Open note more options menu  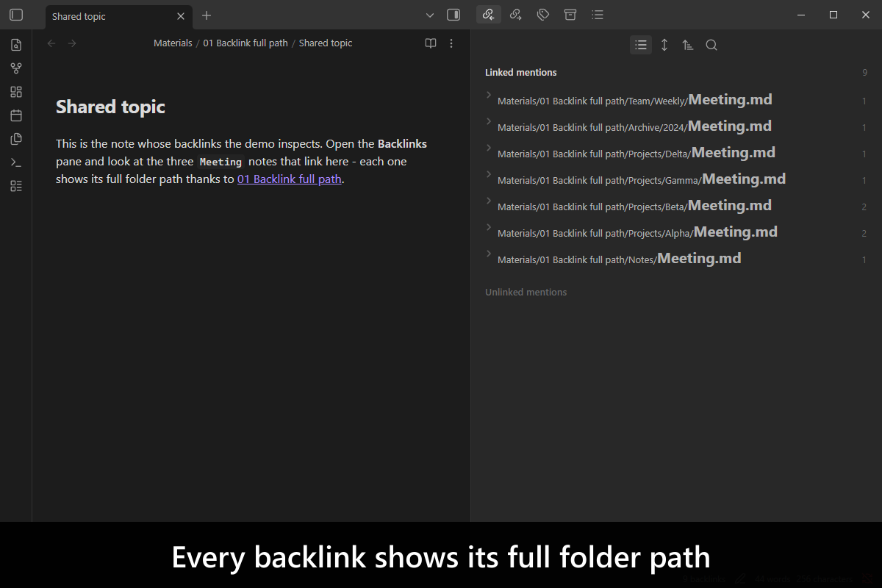(x=451, y=43)
